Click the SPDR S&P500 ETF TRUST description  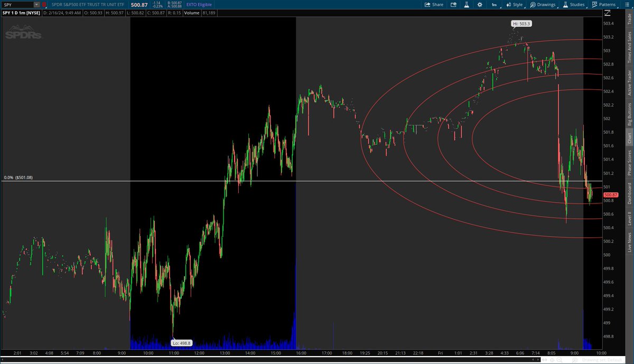click(x=89, y=4)
